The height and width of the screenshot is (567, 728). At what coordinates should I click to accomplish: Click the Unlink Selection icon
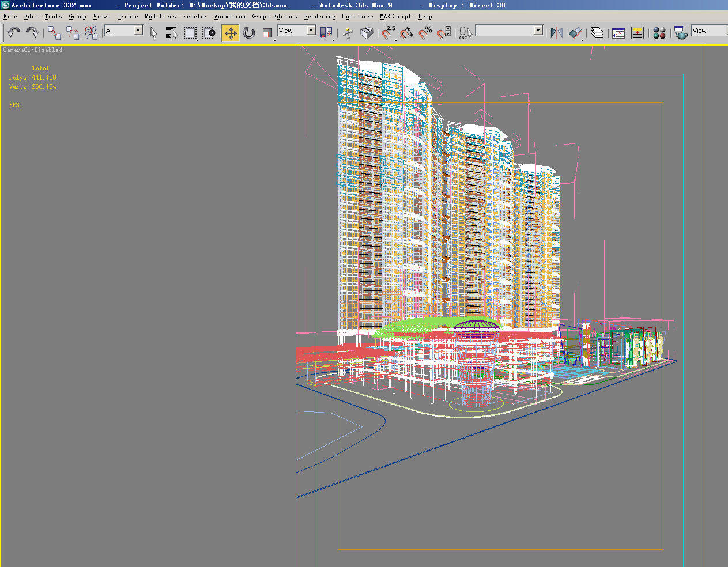point(73,32)
